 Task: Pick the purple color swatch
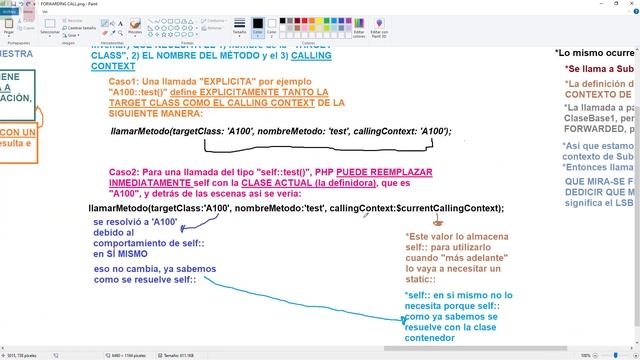click(x=349, y=20)
